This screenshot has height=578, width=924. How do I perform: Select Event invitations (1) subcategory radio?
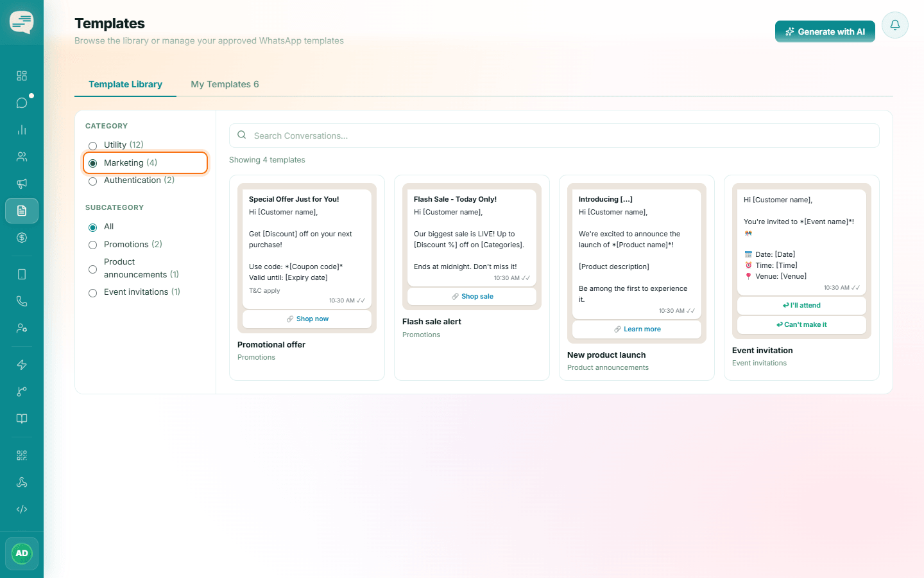tap(93, 293)
